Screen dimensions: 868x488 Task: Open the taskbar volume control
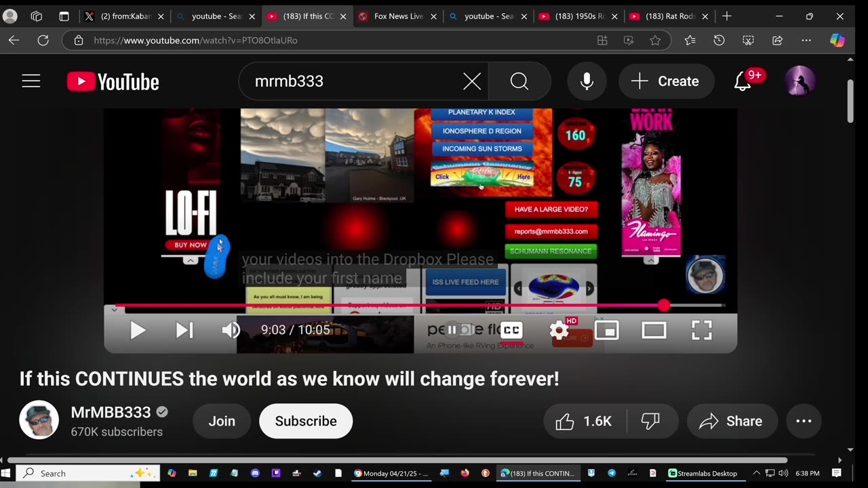tap(783, 473)
